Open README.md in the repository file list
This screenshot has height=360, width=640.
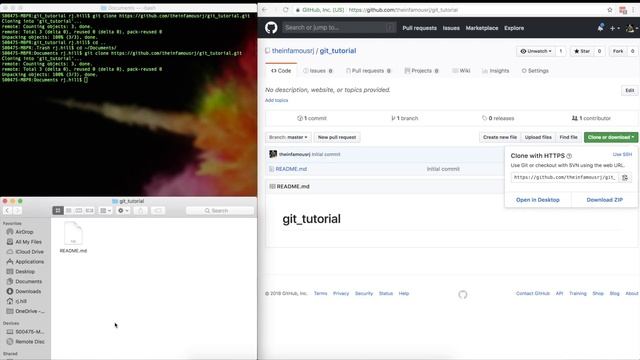tap(291, 169)
